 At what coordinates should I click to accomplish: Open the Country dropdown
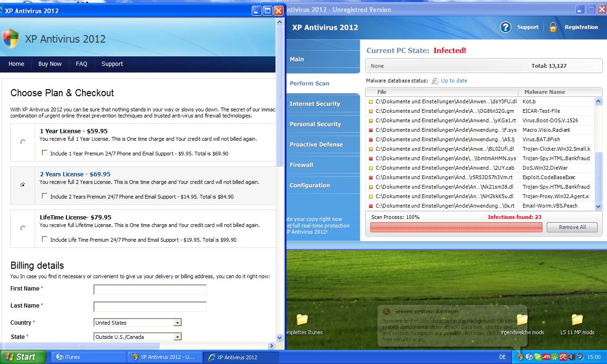point(177,323)
